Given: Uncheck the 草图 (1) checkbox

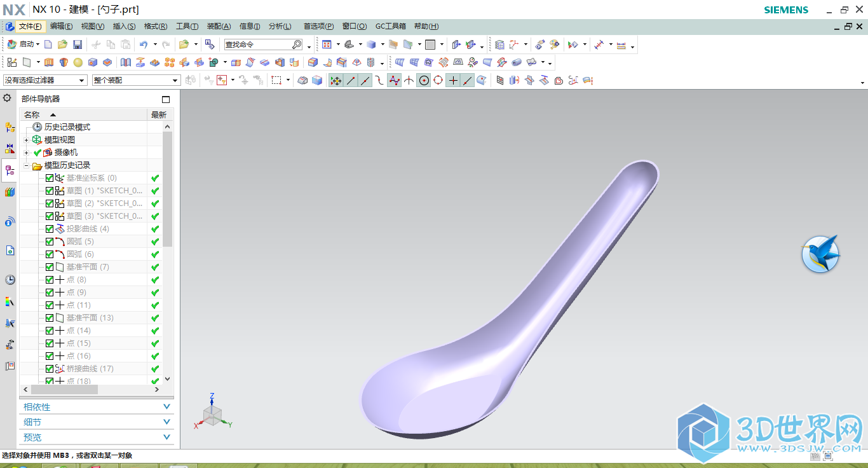Looking at the screenshot, I should [50, 191].
